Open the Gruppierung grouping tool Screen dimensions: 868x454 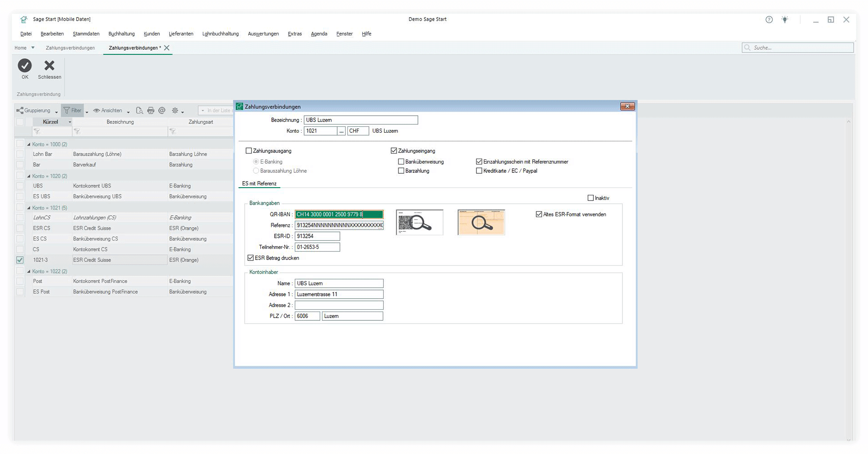click(x=34, y=111)
